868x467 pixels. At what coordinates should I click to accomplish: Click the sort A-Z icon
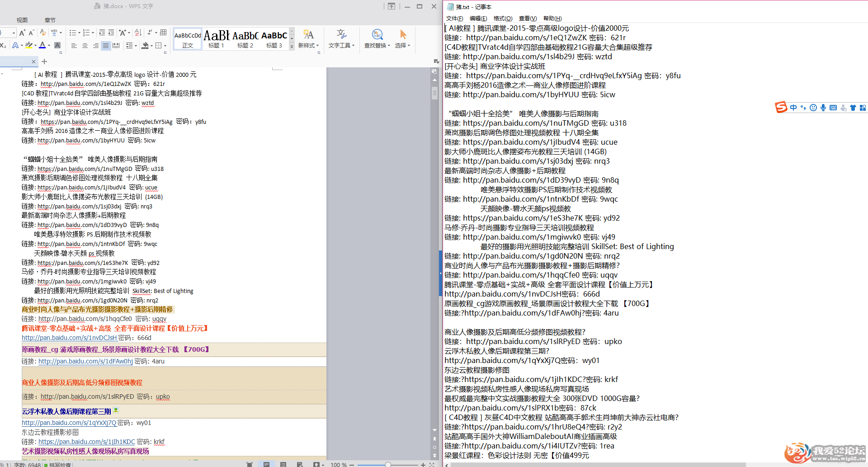pos(138,33)
